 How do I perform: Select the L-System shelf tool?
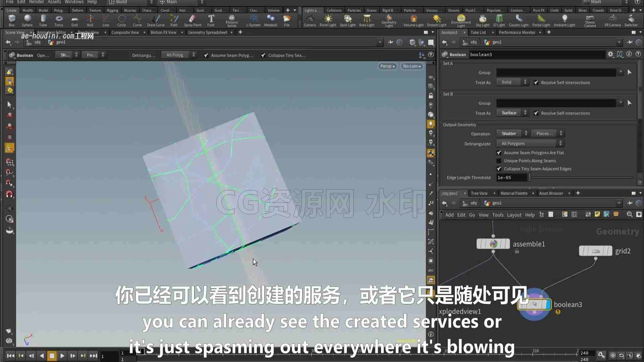coord(253,20)
